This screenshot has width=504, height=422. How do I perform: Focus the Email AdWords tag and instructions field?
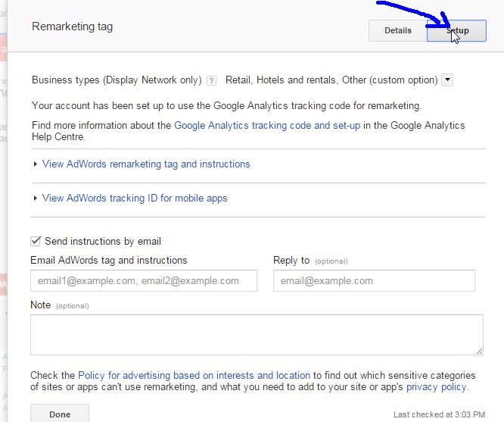click(144, 280)
